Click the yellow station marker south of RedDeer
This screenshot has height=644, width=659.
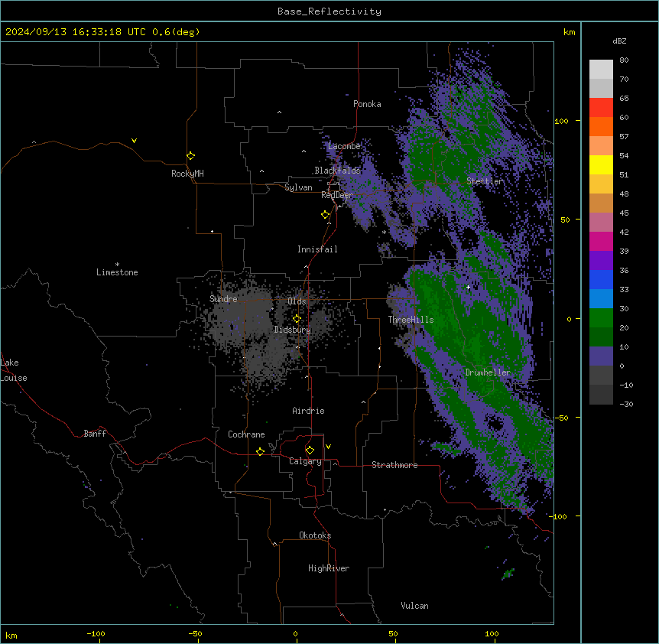tap(325, 215)
